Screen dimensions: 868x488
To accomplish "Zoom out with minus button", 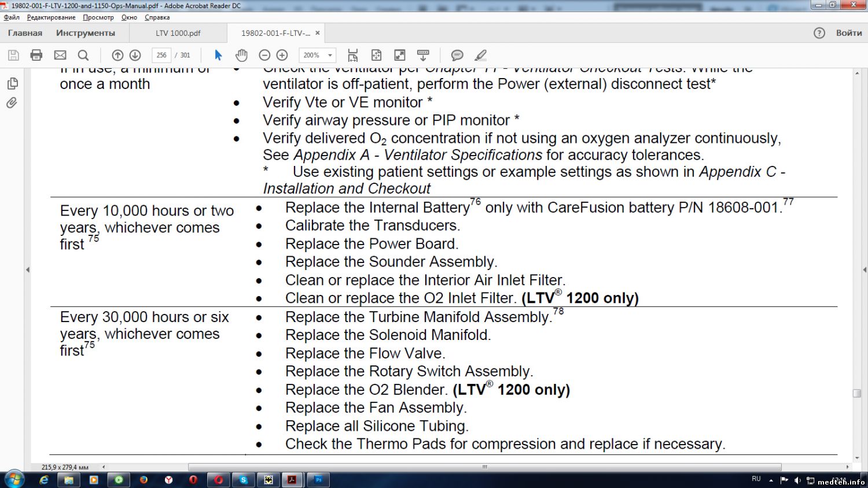I will [264, 56].
